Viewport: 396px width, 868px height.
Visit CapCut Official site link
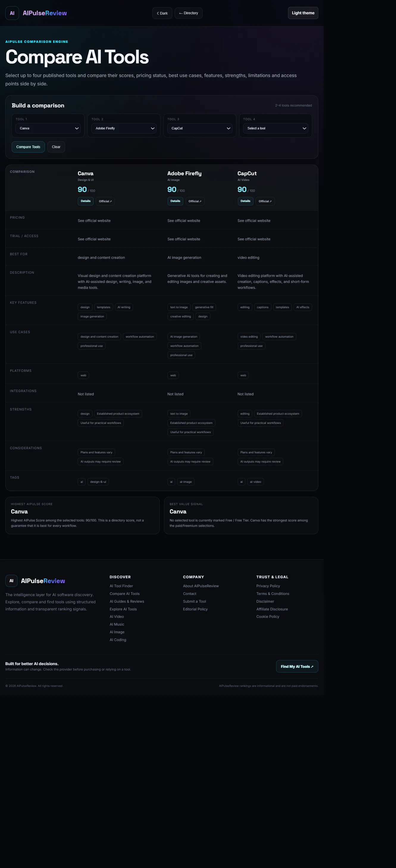(265, 201)
